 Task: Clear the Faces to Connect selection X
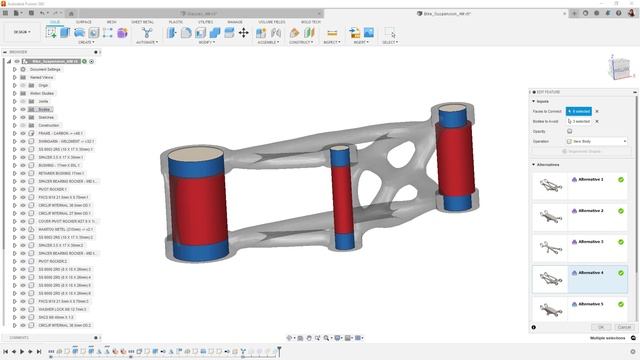tap(597, 111)
